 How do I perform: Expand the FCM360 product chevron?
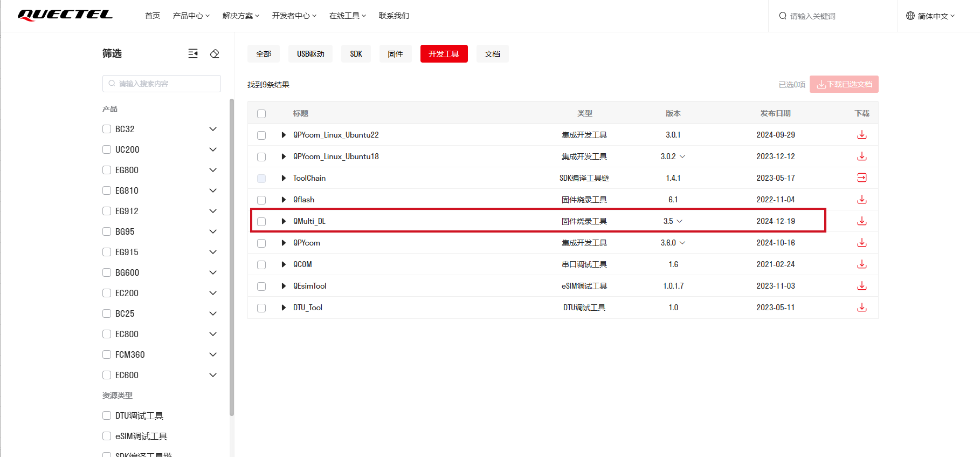click(213, 354)
